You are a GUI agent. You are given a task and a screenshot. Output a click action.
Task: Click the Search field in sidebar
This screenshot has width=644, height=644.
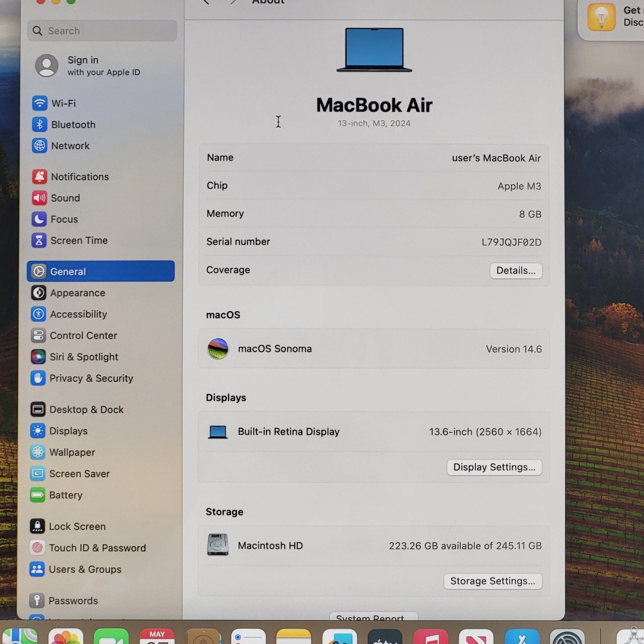click(103, 31)
